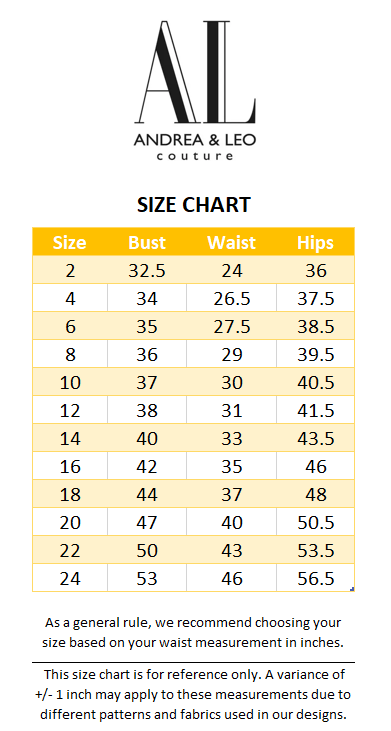Click bust value 32.5
The width and height of the screenshot is (391, 731).
(147, 270)
